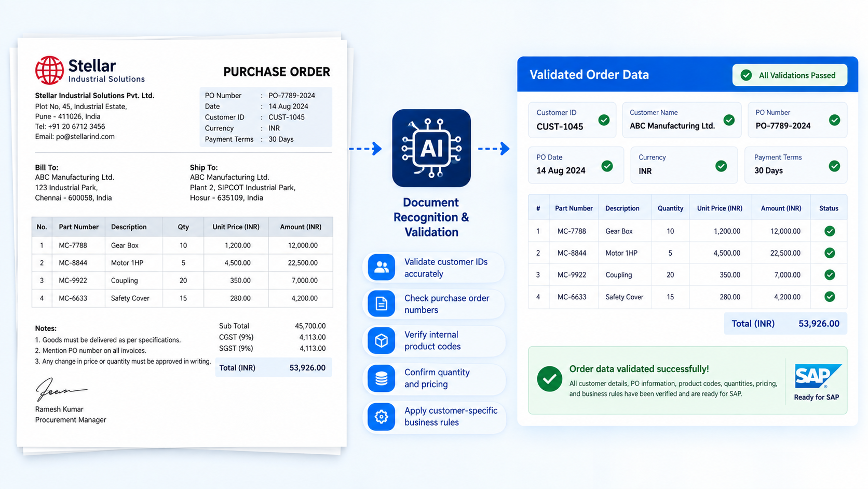Viewport: 868px width, 489px height.
Task: Click the Unit Price (INR) header in validated table
Action: click(720, 208)
